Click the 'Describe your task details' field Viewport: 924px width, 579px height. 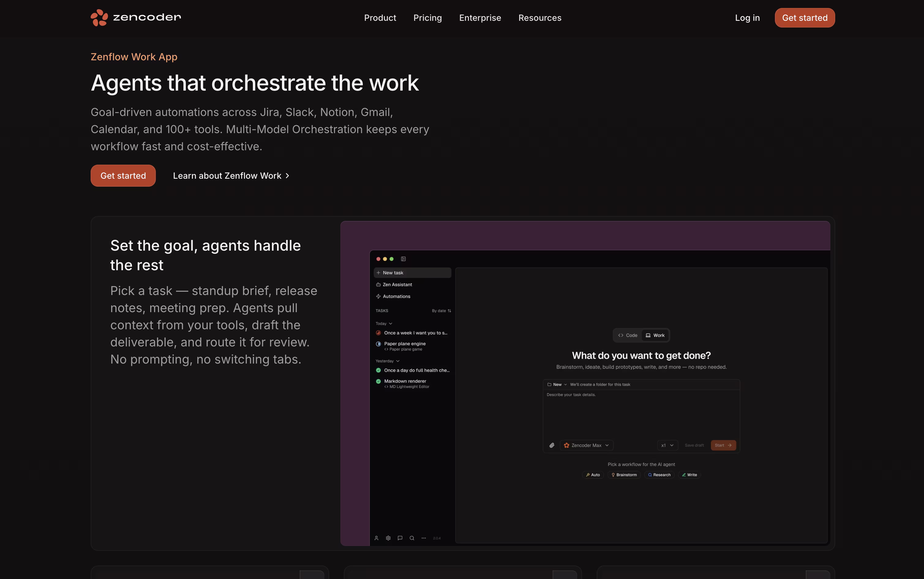(641, 414)
